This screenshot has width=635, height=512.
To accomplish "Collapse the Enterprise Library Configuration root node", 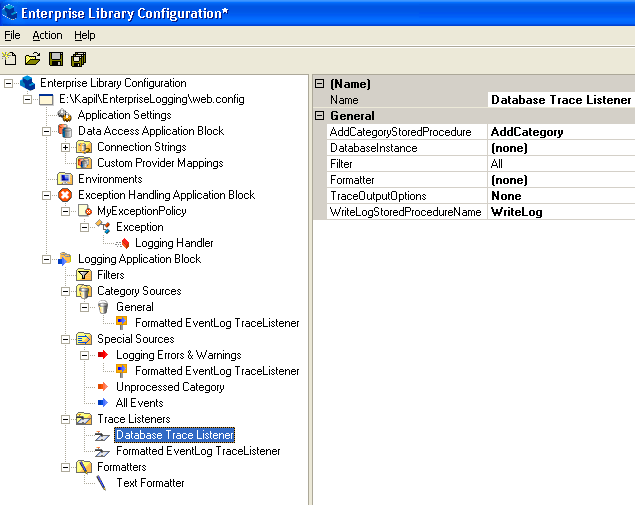I will pos(8,83).
